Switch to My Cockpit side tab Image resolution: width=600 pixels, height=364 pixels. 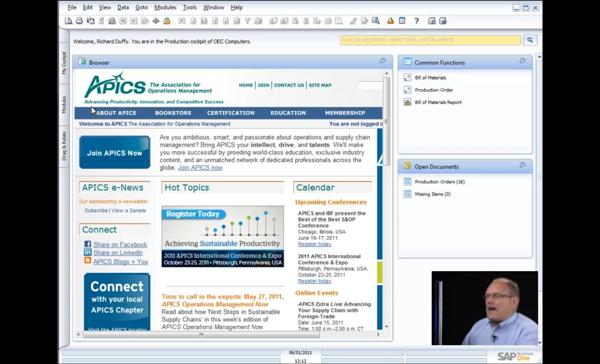pyautogui.click(x=64, y=63)
